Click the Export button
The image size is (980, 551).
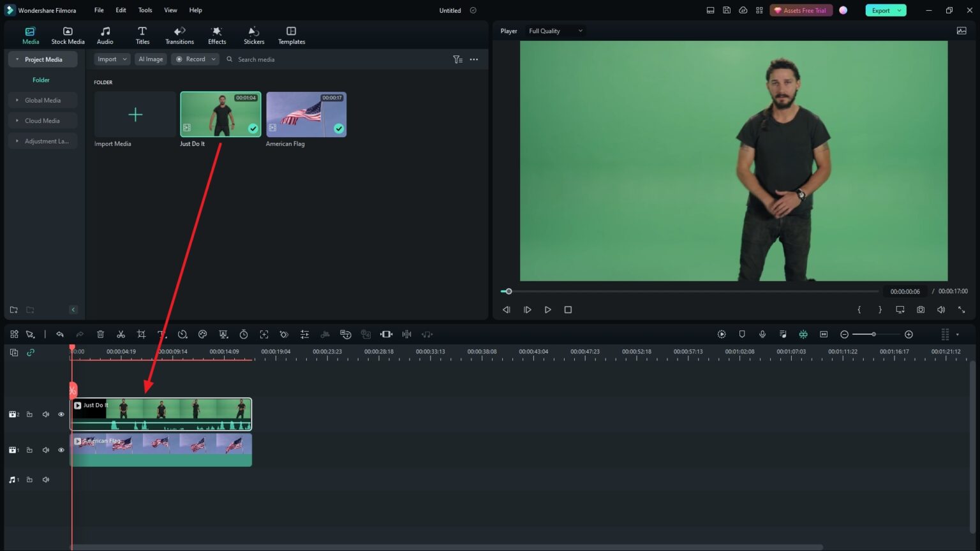881,10
